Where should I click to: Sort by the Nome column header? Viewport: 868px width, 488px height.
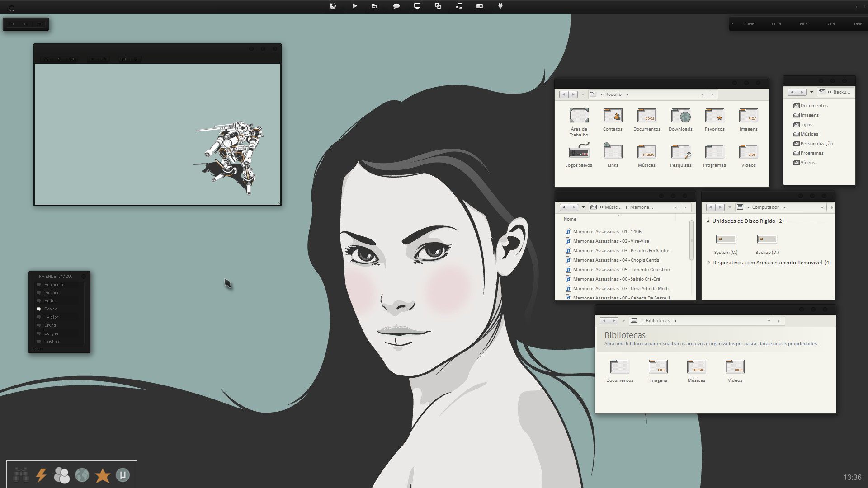tap(570, 219)
